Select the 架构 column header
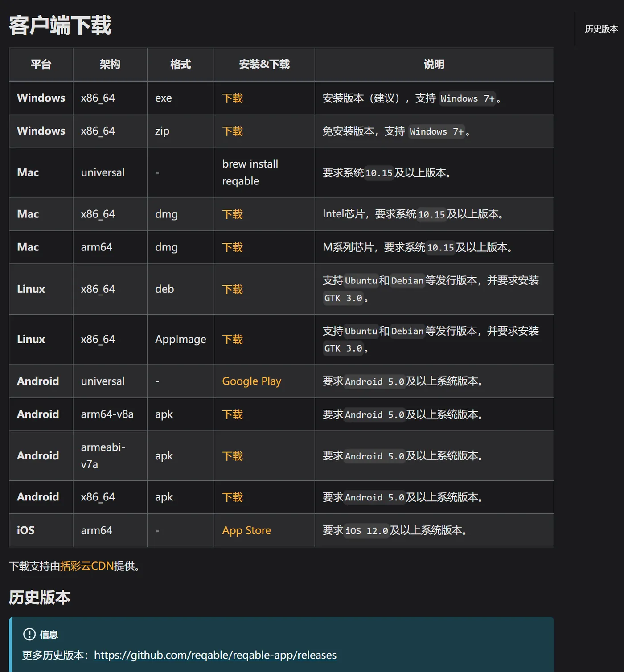Screen dimensions: 624x672 (x=110, y=65)
